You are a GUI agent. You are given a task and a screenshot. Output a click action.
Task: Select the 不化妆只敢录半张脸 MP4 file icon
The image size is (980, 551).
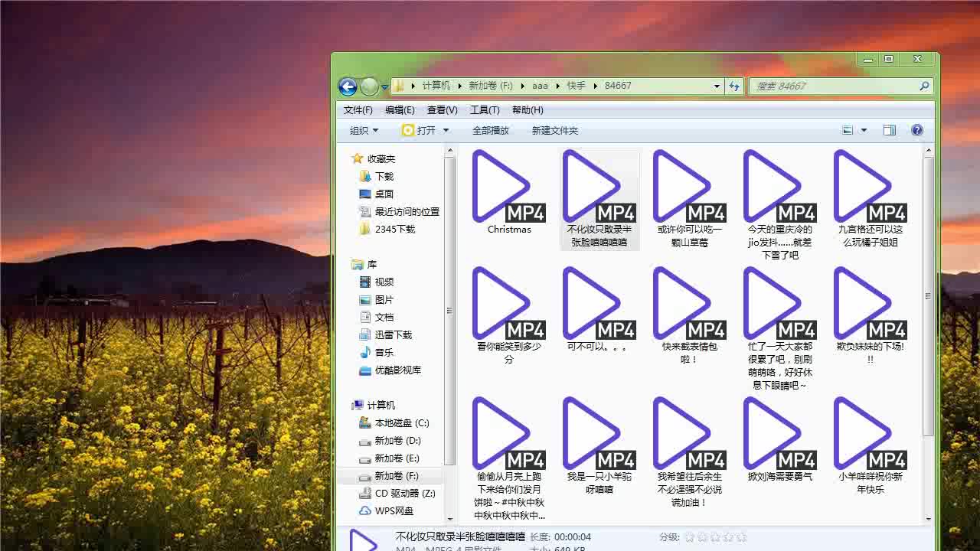pyautogui.click(x=599, y=186)
